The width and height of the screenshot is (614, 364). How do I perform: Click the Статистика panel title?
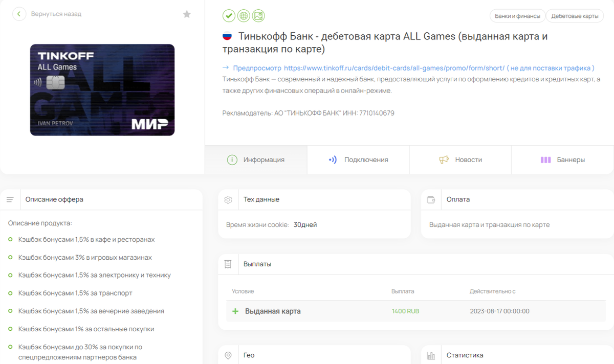tap(465, 355)
